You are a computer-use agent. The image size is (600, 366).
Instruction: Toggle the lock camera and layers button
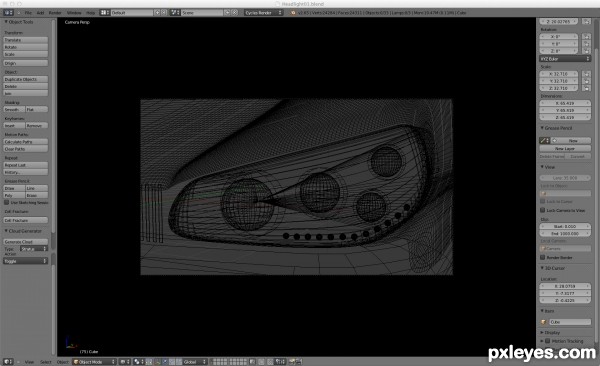(252, 361)
